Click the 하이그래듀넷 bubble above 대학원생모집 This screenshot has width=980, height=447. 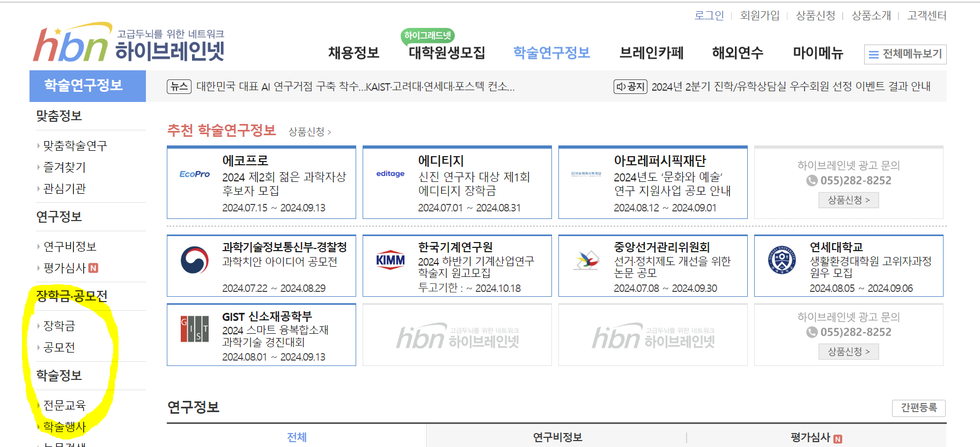[x=428, y=35]
